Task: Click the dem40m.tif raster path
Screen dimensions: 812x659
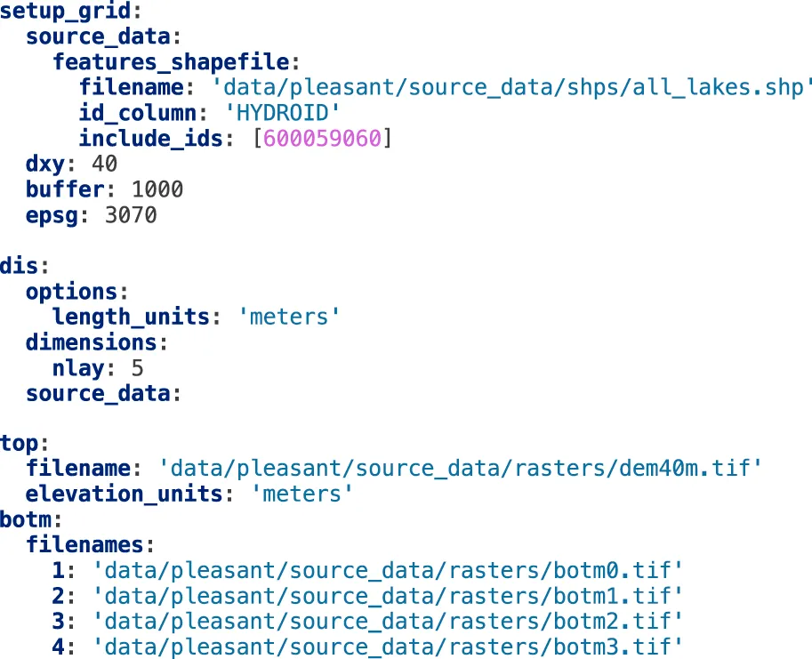Action: pos(460,467)
